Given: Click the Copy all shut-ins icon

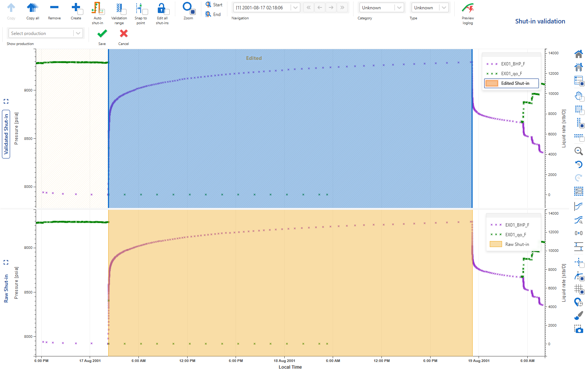Looking at the screenshot, I should [x=32, y=8].
